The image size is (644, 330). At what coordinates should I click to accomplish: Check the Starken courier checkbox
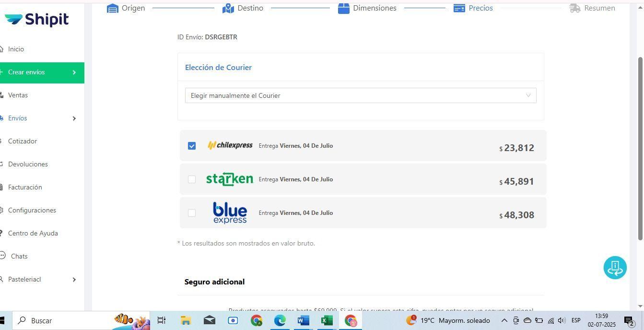192,179
